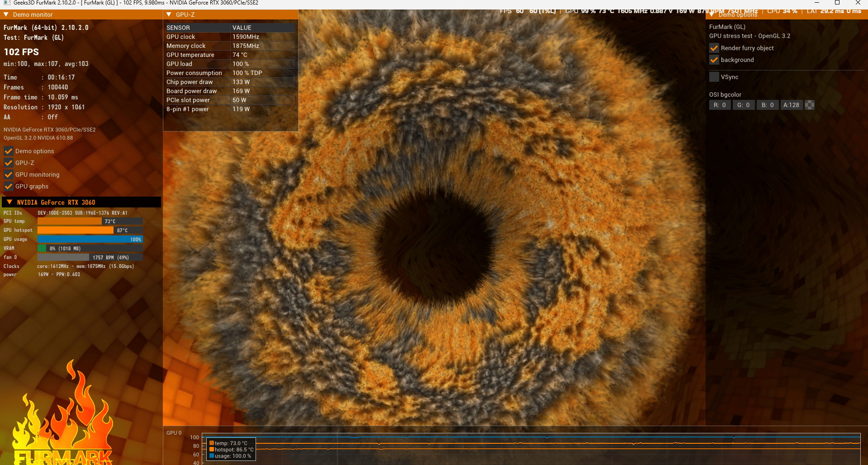Image resolution: width=868 pixels, height=465 pixels.
Task: Click the Frames count 100440
Action: [x=58, y=87]
